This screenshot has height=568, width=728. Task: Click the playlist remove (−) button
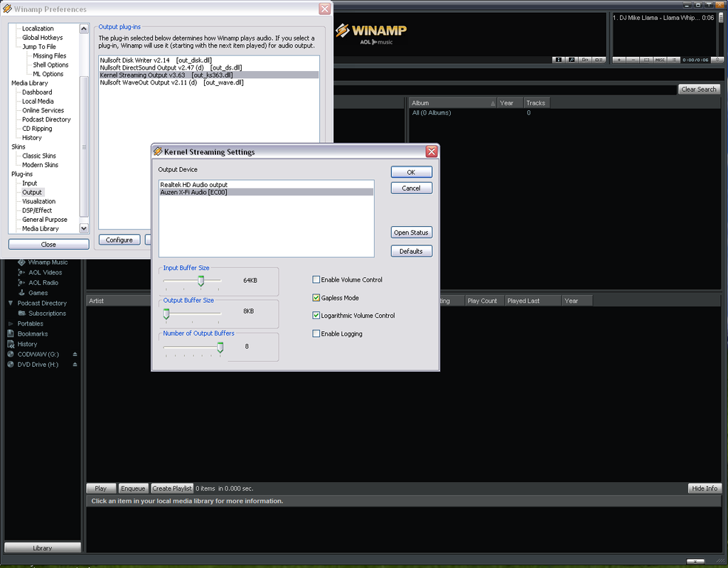pos(633,60)
